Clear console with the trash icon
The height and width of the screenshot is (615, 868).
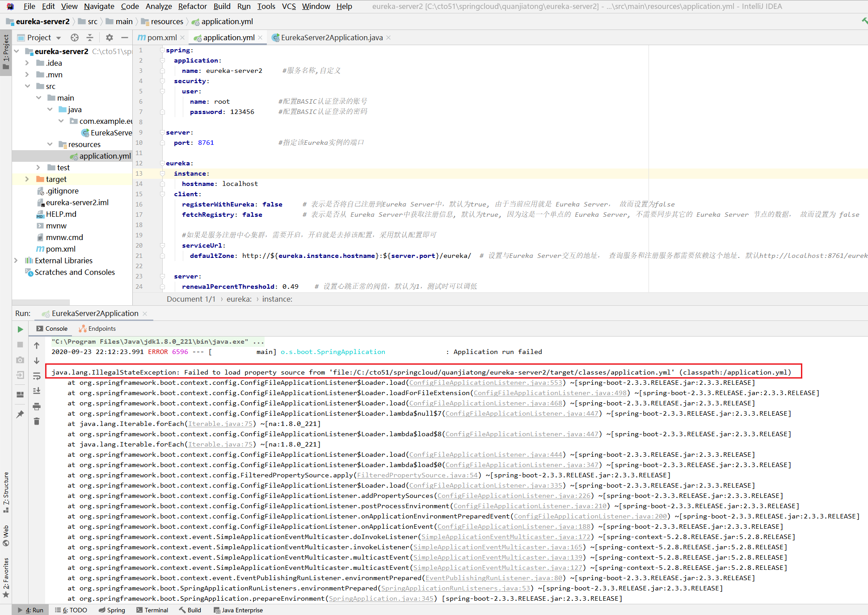pyautogui.click(x=37, y=421)
